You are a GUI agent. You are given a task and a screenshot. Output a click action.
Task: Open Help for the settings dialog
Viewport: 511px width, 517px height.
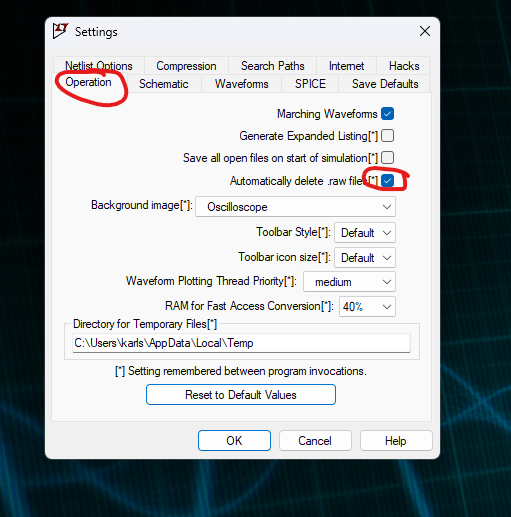tap(396, 441)
